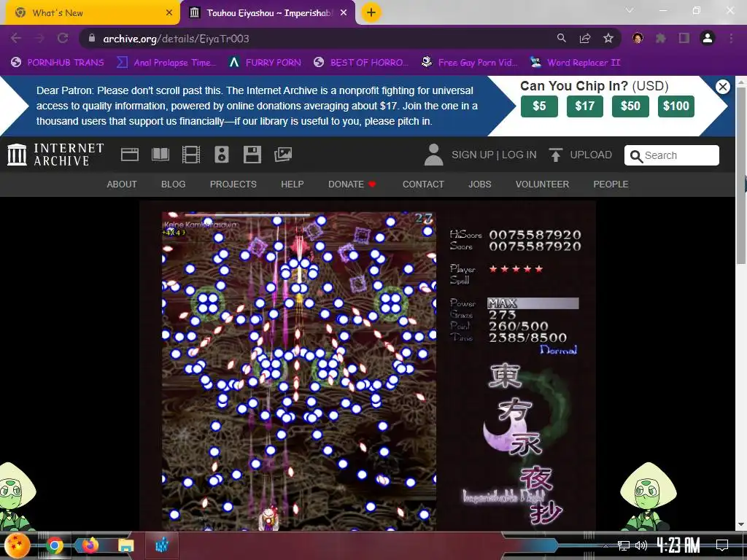
Task: Bookmark this page with the star icon
Action: 608,38
